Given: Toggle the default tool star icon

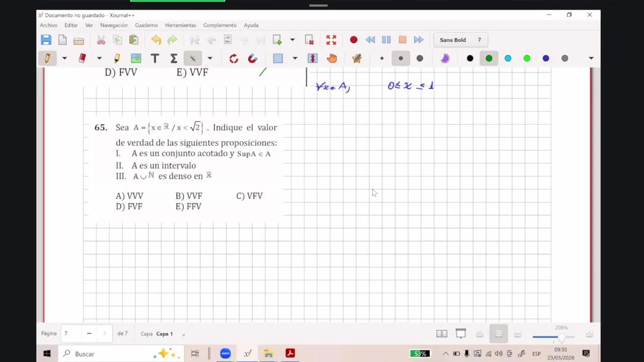Looking at the screenshot, I should [357, 58].
